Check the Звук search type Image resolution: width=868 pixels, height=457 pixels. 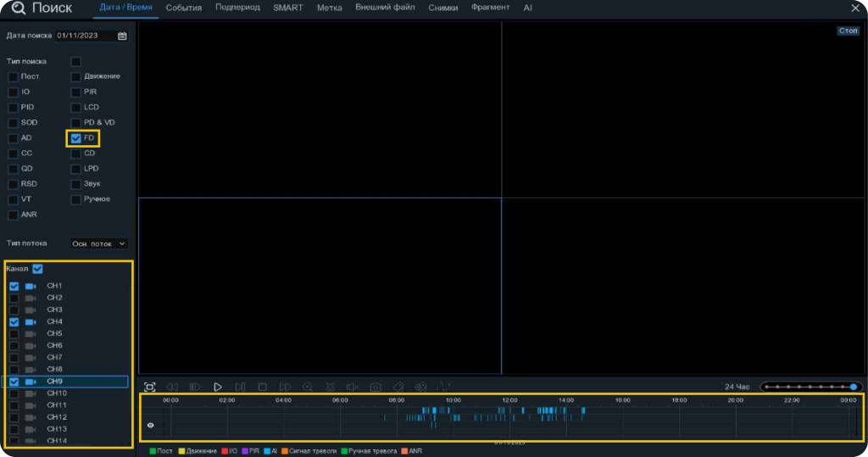[x=75, y=184]
